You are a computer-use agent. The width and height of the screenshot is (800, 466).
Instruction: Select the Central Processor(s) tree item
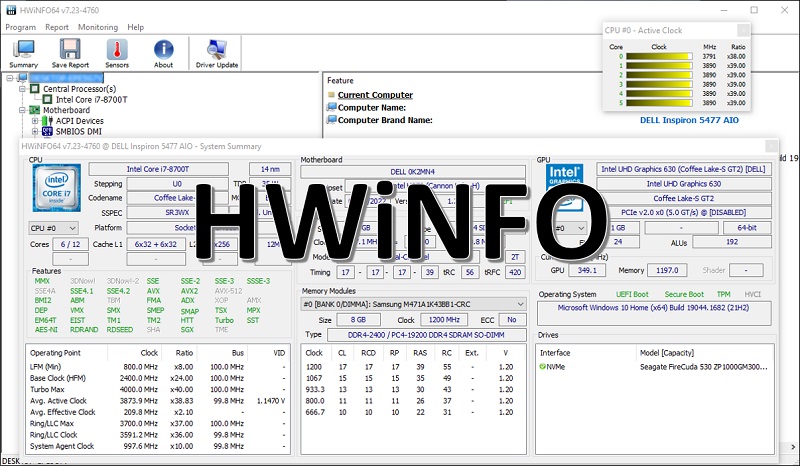click(80, 89)
